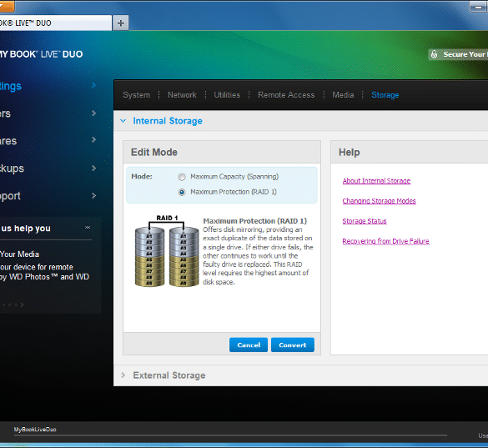Open the Remote Access tab
This screenshot has width=488, height=448.
click(x=286, y=95)
